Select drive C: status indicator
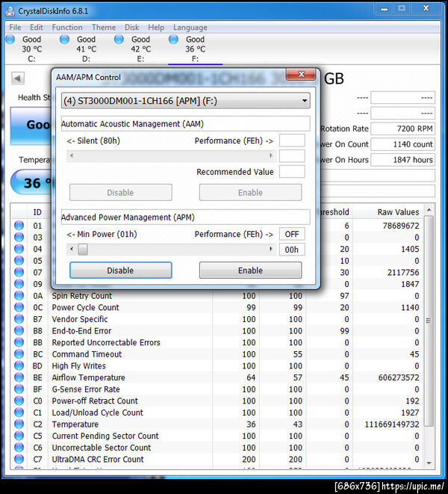448x494 pixels. [10, 40]
